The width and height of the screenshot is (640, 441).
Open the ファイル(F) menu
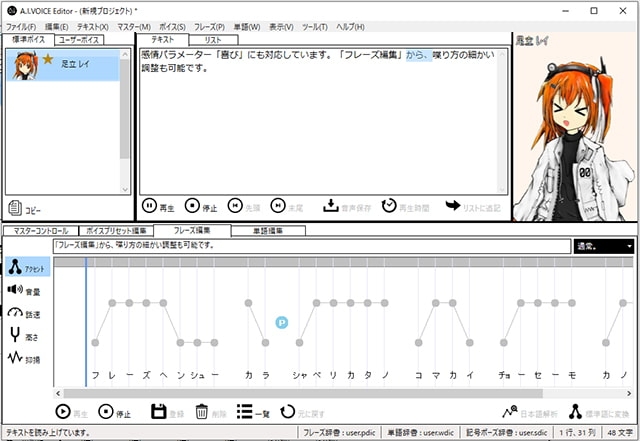(x=20, y=27)
